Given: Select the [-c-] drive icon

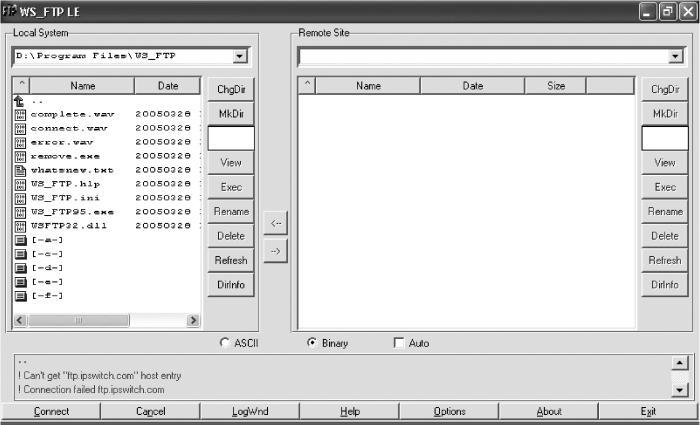Looking at the screenshot, I should [20, 254].
